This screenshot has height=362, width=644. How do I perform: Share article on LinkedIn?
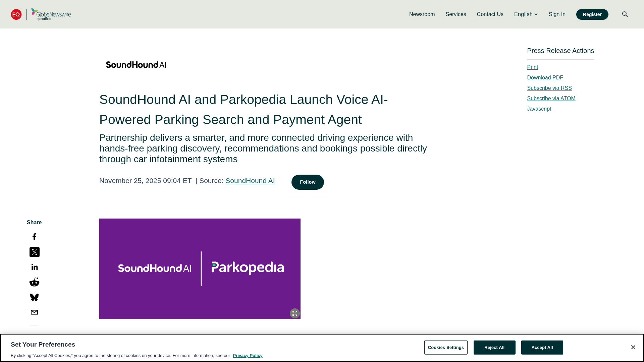tap(34, 267)
